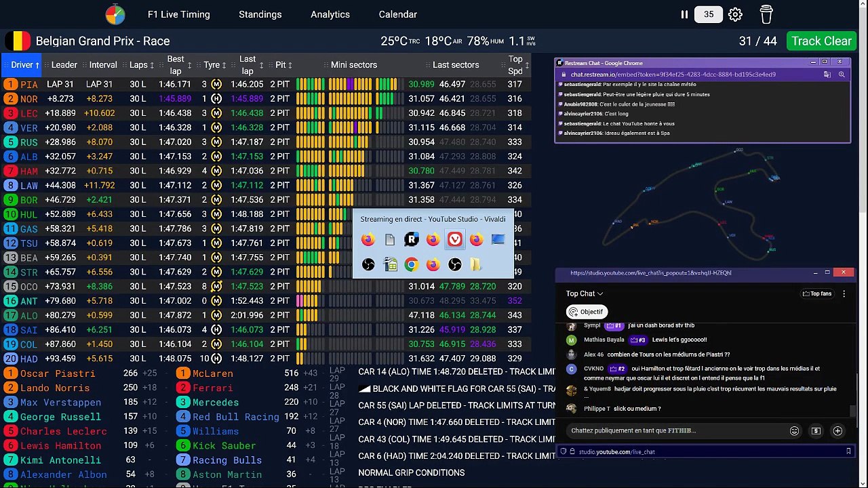This screenshot has width=868, height=488.
Task: Click the F1 dashboard colorful logo
Action: coord(115,14)
